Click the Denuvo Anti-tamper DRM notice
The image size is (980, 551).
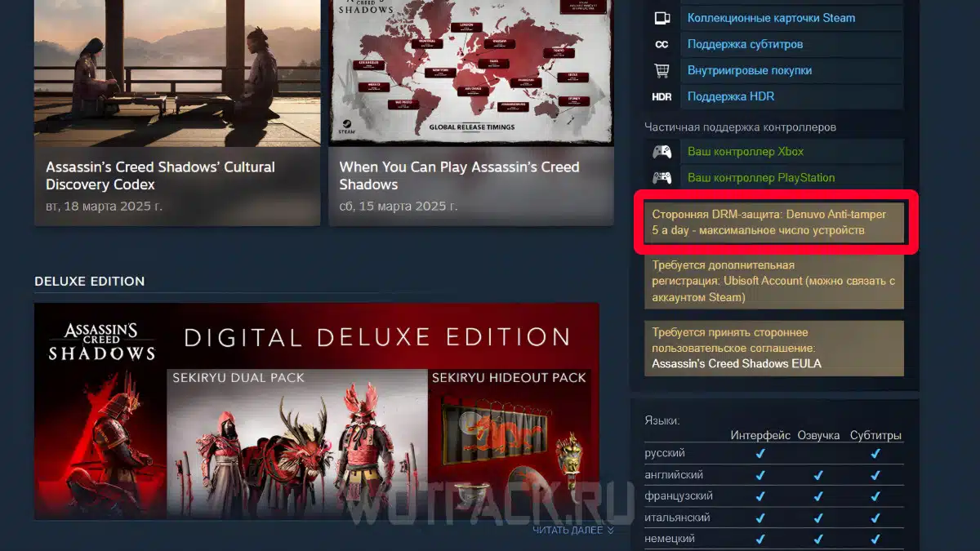tap(773, 222)
